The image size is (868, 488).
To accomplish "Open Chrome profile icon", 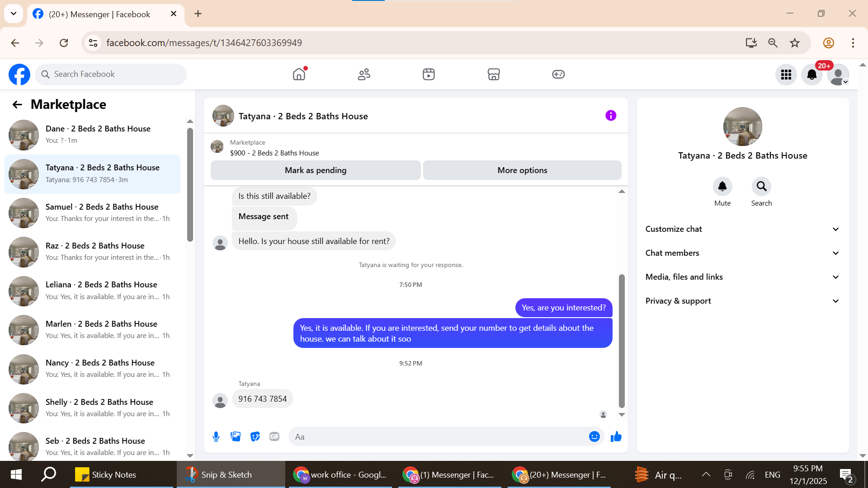I will (829, 43).
